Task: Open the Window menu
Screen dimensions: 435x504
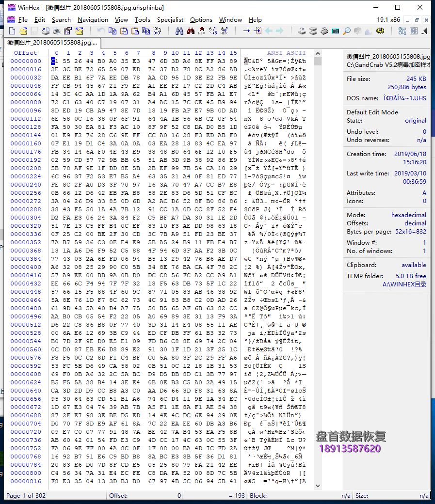Action: point(230,19)
